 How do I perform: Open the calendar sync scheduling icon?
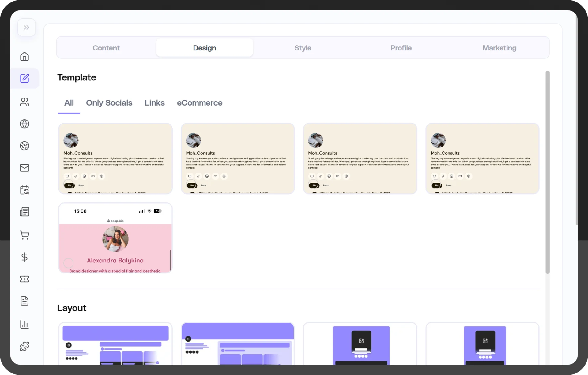pos(24,190)
